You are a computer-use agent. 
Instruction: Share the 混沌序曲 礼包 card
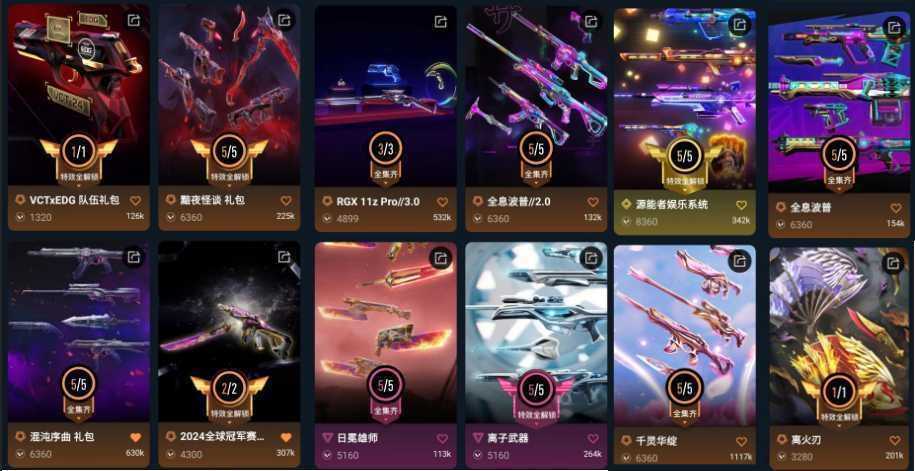[134, 257]
